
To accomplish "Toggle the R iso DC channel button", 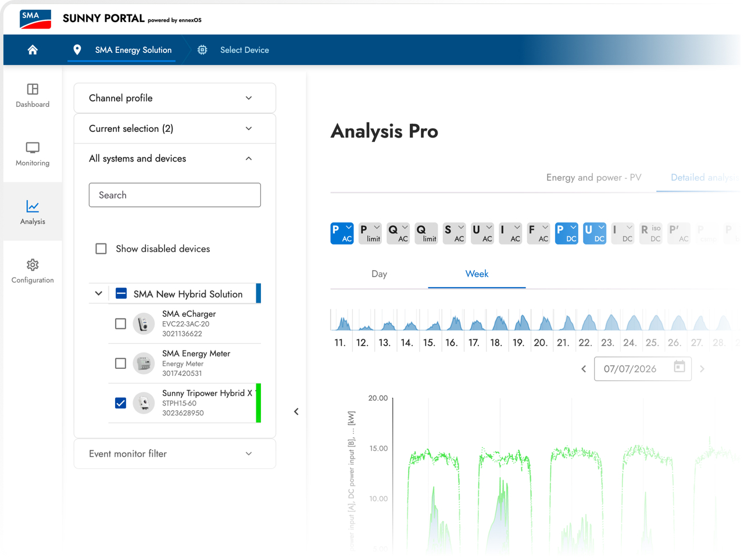I will click(x=651, y=234).
